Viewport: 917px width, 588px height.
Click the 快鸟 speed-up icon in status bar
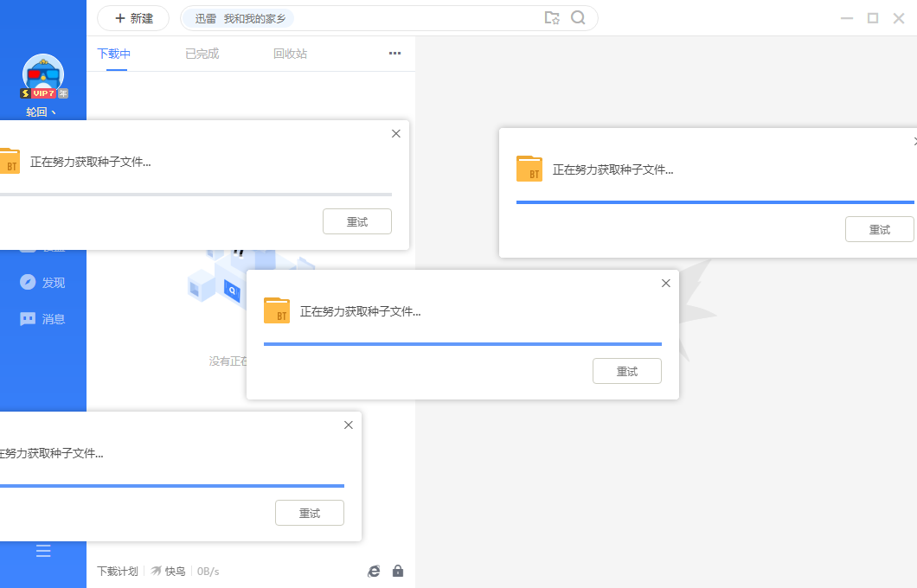tap(158, 571)
